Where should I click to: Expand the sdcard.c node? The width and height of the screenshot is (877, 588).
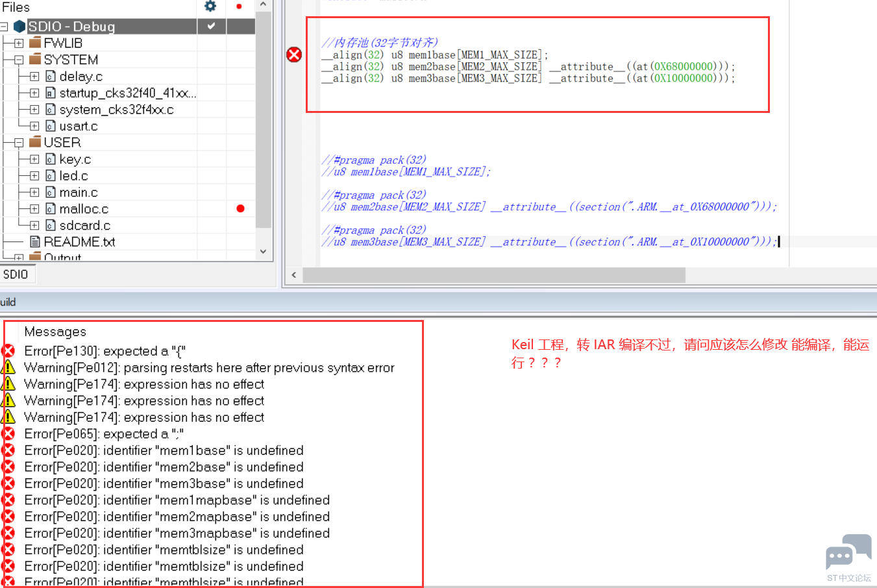(34, 225)
